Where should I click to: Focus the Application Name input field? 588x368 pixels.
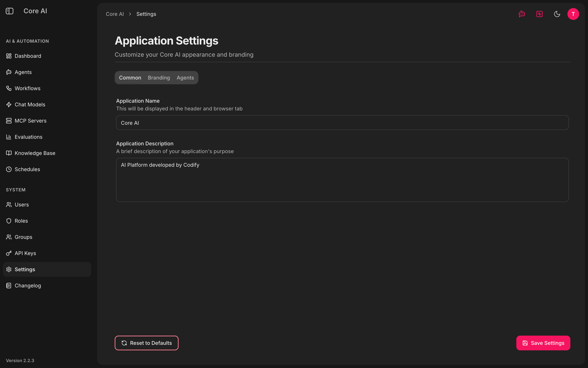342,123
